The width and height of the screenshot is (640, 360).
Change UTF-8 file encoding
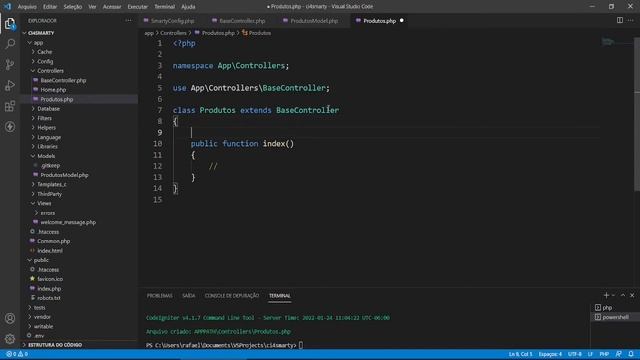[575, 354]
